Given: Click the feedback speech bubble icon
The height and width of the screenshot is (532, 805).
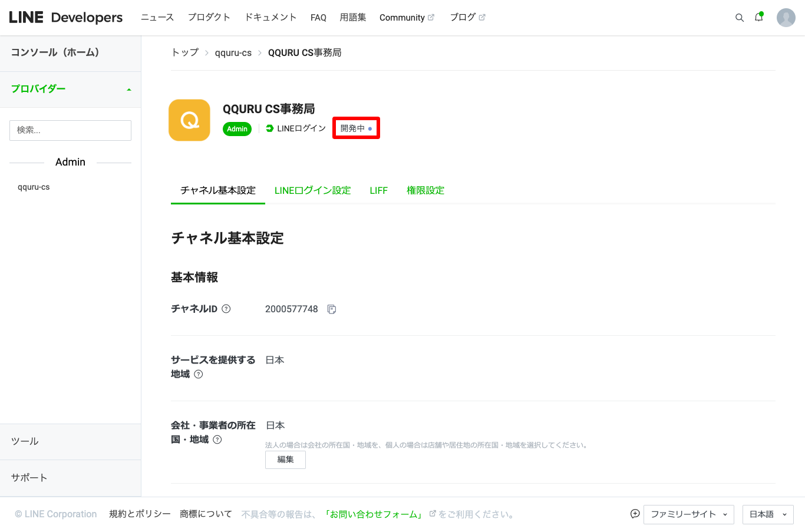Looking at the screenshot, I should tap(635, 514).
